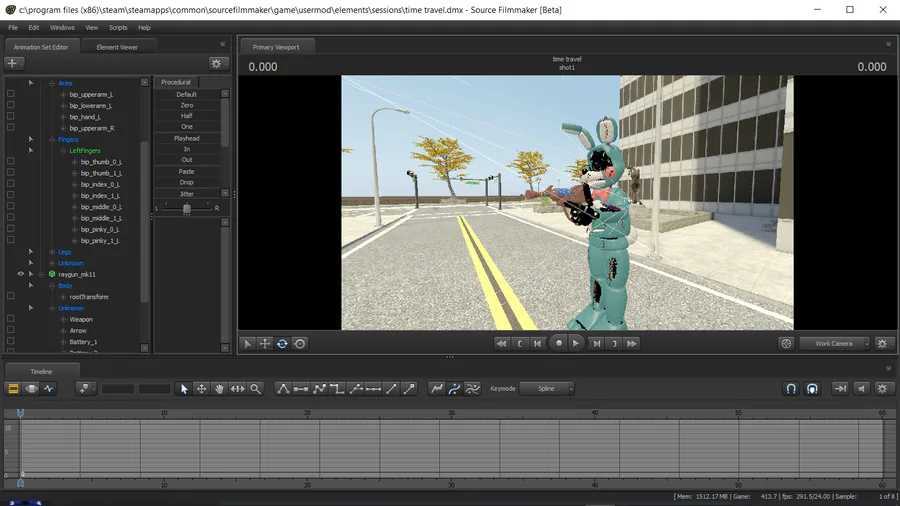This screenshot has width=900, height=506.
Task: Open timeline settings gear icon
Action: [882, 389]
